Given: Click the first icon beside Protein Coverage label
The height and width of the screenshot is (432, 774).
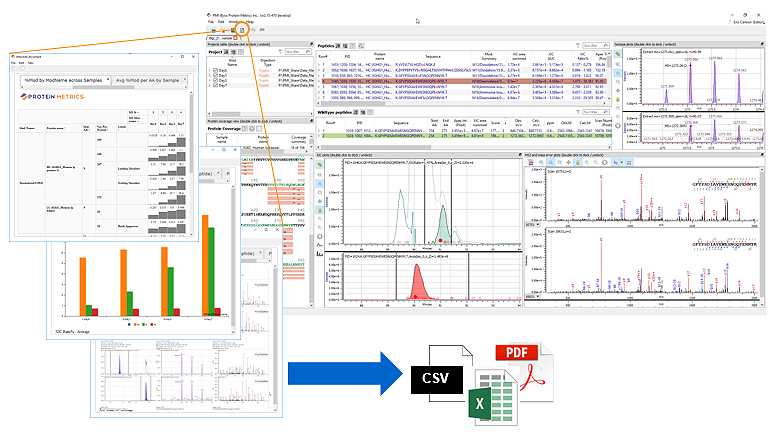Looking at the screenshot, I should click(x=245, y=128).
